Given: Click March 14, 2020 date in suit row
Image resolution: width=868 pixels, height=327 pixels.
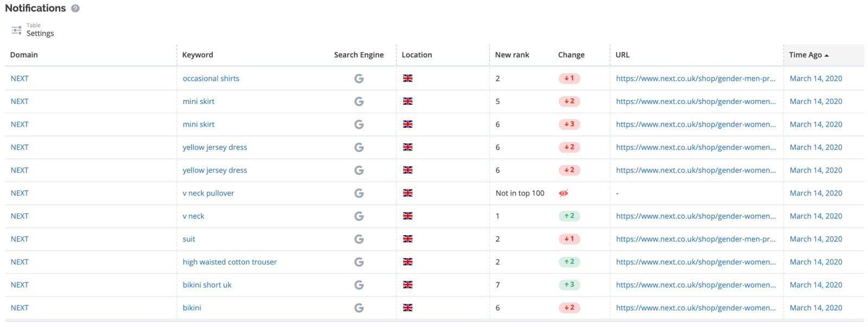Looking at the screenshot, I should (x=815, y=239).
